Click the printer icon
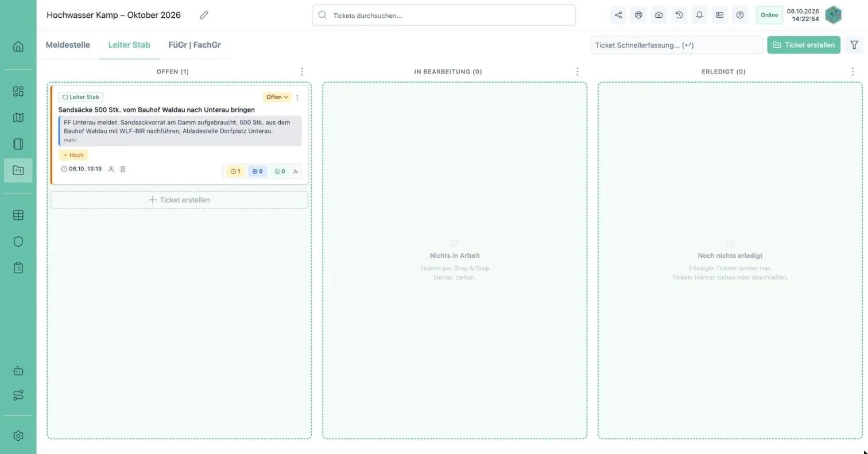The image size is (868, 454). pos(638,15)
